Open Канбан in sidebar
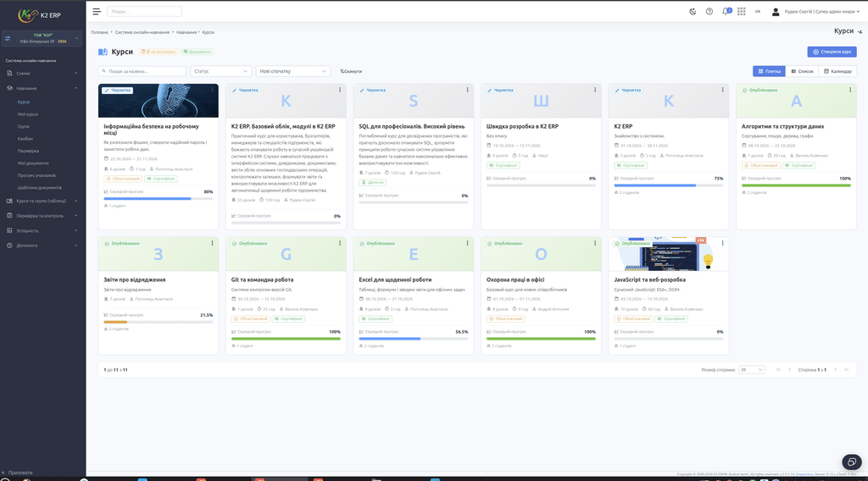This screenshot has width=868, height=481. tap(25, 138)
